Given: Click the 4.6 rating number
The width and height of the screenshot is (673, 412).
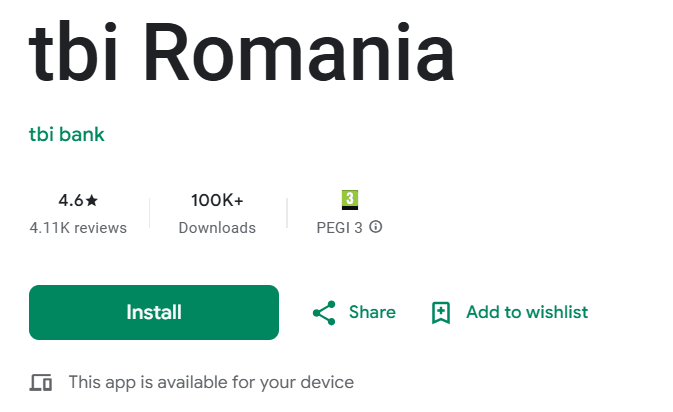Looking at the screenshot, I should click(x=70, y=200).
